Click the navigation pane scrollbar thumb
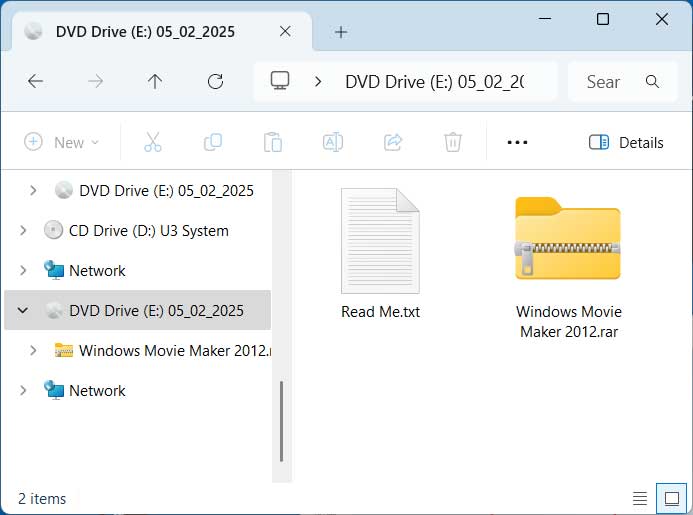Screen dimensions: 693x515 (282, 422)
